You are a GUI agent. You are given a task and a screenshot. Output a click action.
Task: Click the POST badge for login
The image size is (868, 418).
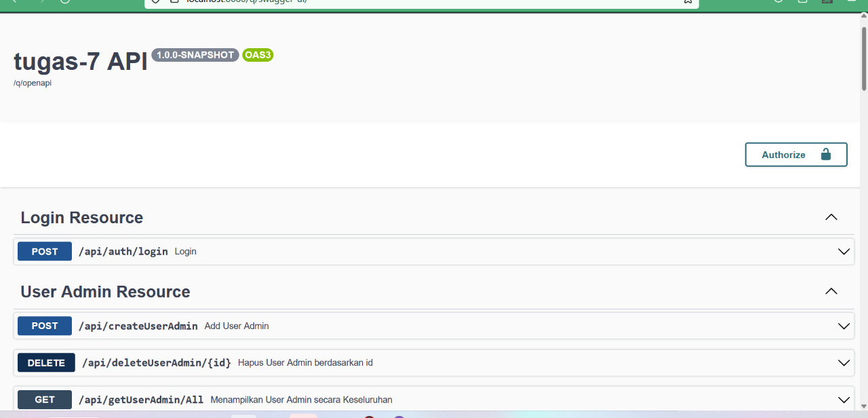tap(45, 252)
